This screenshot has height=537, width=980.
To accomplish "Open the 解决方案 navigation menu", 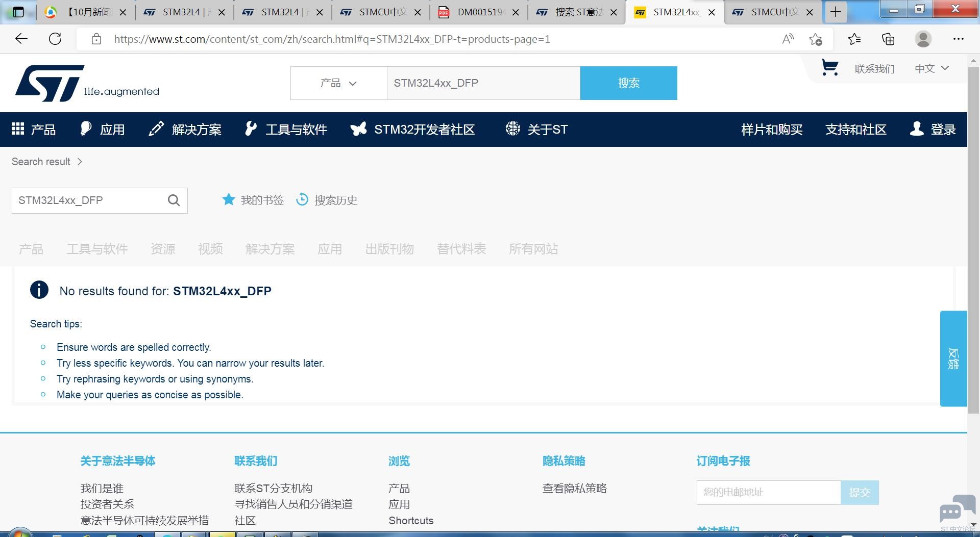I will (185, 130).
